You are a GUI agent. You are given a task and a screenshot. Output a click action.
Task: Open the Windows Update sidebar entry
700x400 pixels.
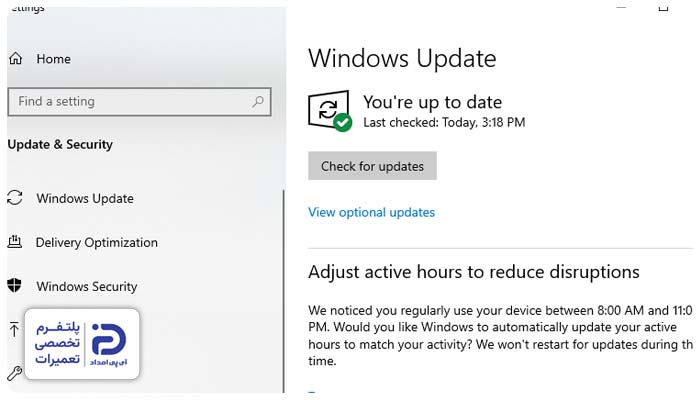click(85, 198)
